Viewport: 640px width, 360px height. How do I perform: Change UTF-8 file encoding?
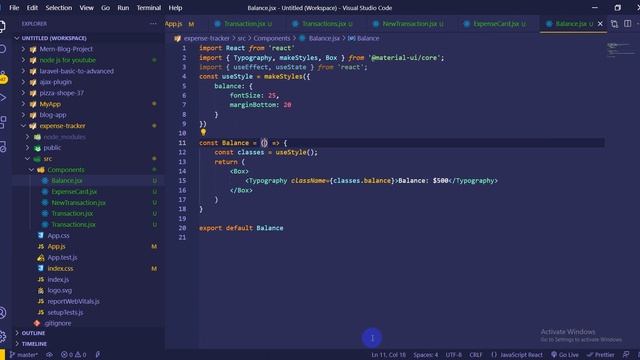(454, 355)
